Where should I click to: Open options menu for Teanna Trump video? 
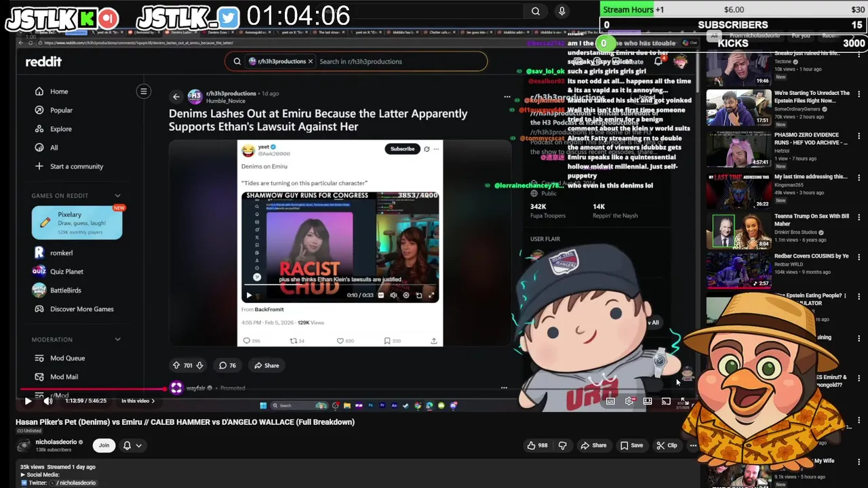[860, 218]
